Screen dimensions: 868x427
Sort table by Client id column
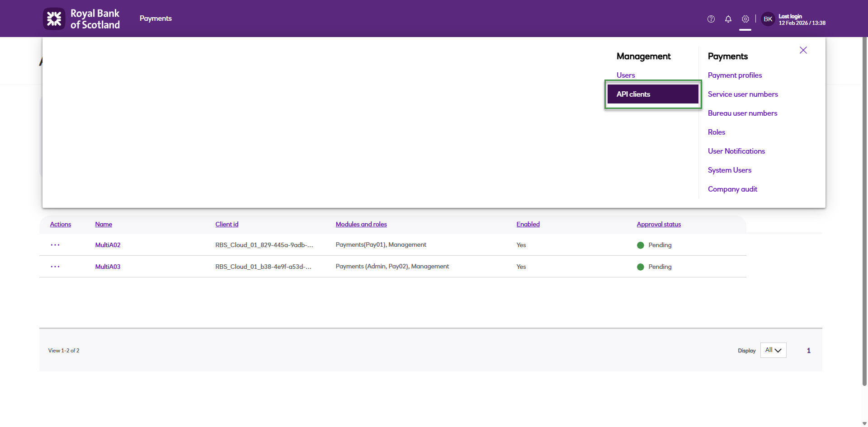click(227, 224)
